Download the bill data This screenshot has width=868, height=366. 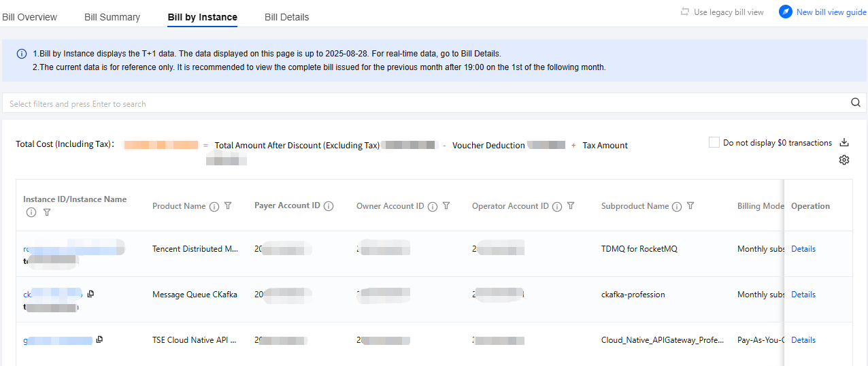tap(844, 143)
